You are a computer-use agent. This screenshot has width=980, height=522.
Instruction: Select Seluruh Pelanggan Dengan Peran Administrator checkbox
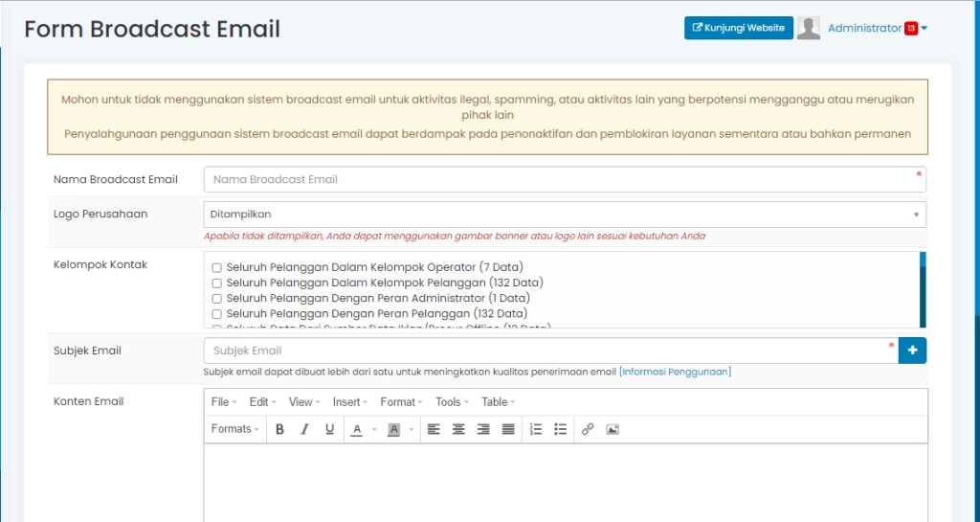[217, 298]
